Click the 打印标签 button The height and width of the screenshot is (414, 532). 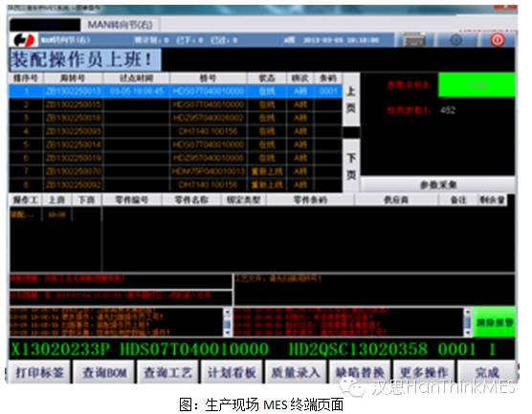pos(39,373)
